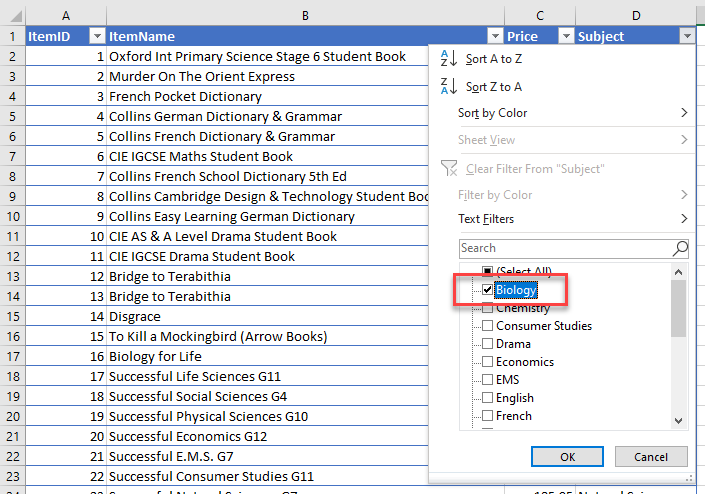This screenshot has width=705, height=494.
Task: Click the Sort Z to A icon
Action: point(447,87)
